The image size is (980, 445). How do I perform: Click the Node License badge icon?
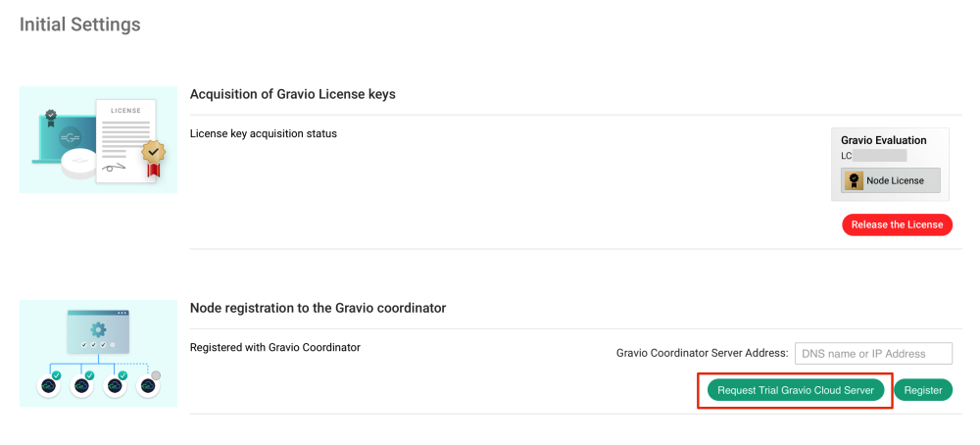pos(854,181)
